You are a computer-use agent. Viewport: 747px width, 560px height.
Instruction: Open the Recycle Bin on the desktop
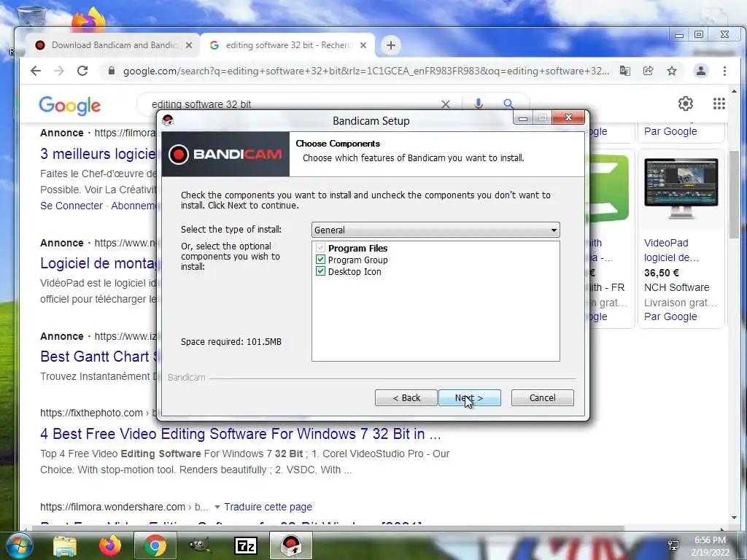(31, 15)
